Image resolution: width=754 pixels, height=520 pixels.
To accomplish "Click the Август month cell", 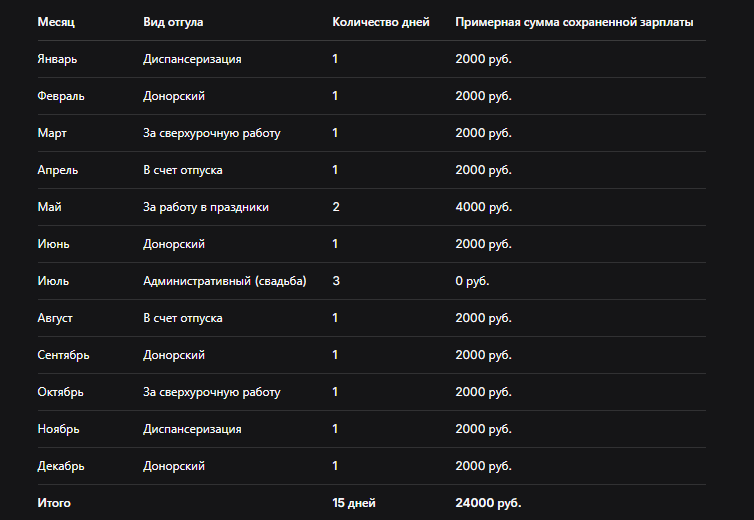I will [x=55, y=318].
